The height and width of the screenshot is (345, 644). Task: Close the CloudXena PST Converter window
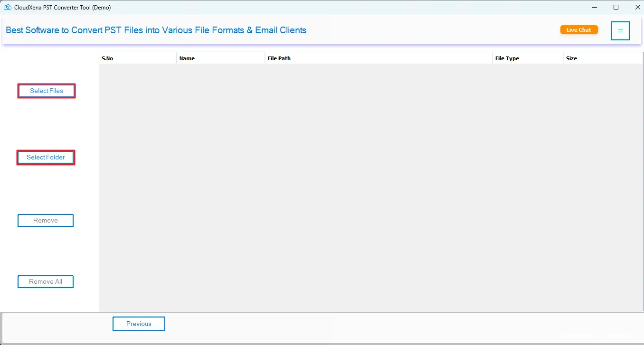636,7
